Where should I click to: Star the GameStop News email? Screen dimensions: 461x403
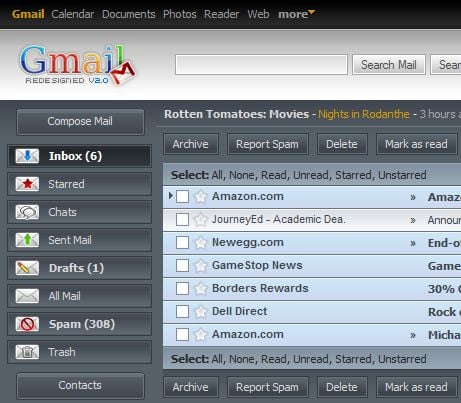click(x=201, y=266)
